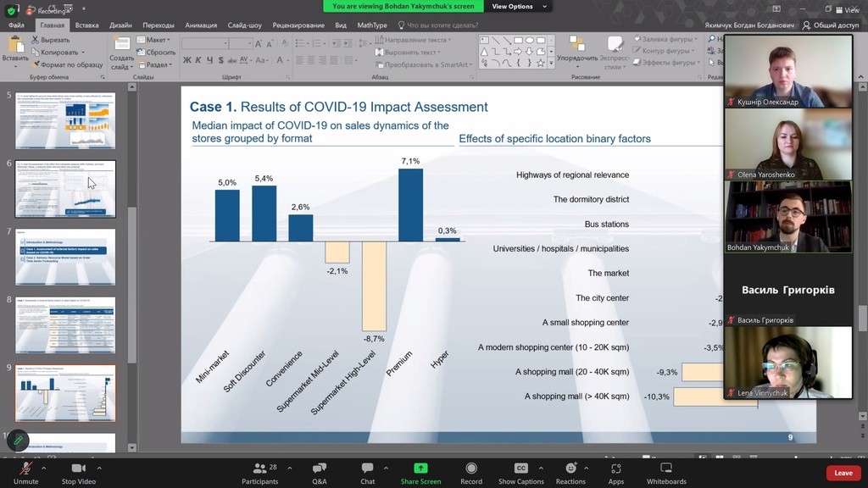This screenshot has width=868, height=488.
Task: Switch to the Вставка ribbon tab
Action: pyautogui.click(x=86, y=25)
